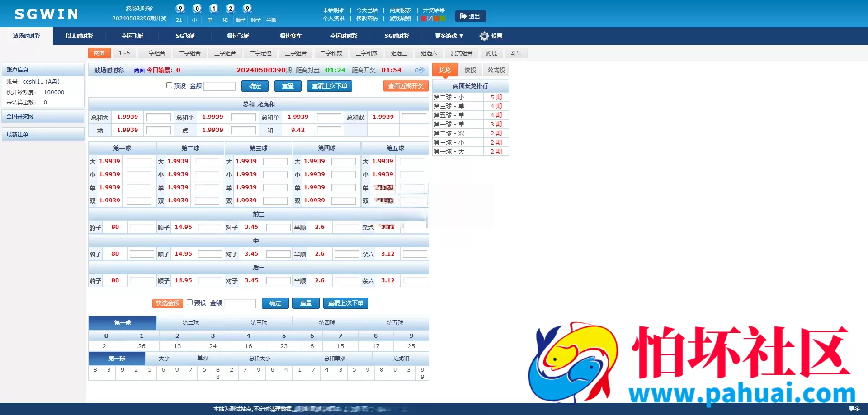
Task: Select the blue checked theme swatch
Action: (x=430, y=19)
